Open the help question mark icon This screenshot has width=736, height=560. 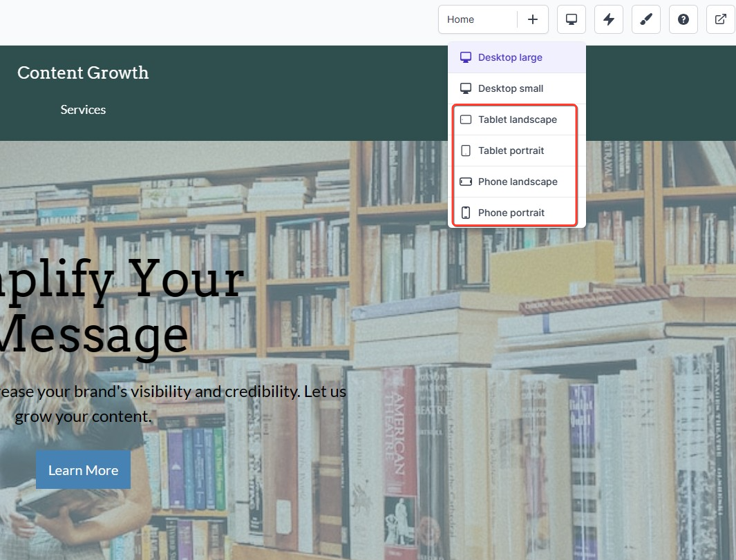(683, 19)
